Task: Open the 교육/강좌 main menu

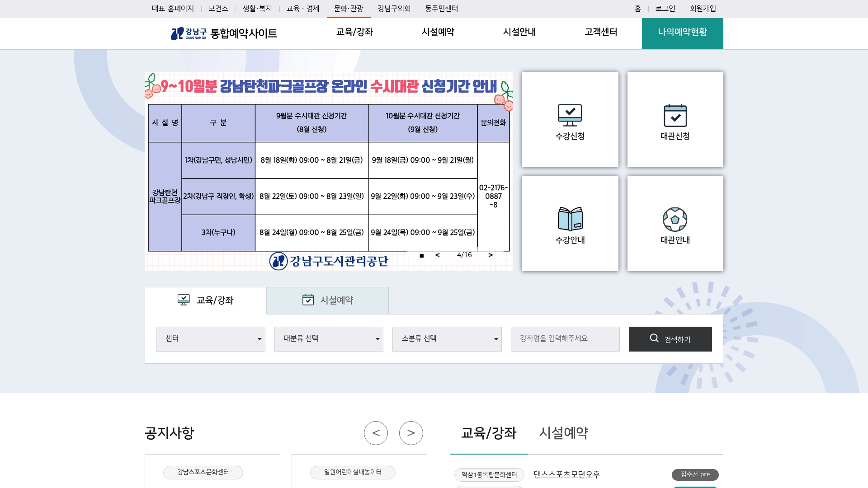Action: click(354, 32)
